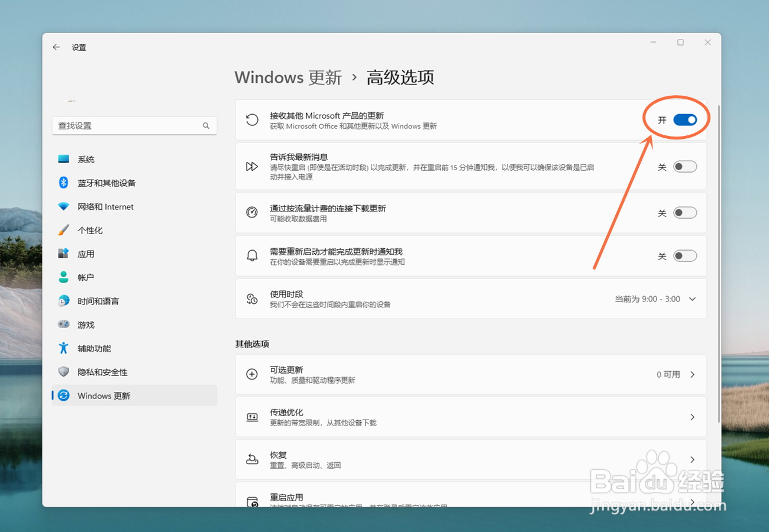This screenshot has width=769, height=532.
Task: Turn off 接收其他 Microsoft 产品的更新 toggle
Action: [685, 120]
